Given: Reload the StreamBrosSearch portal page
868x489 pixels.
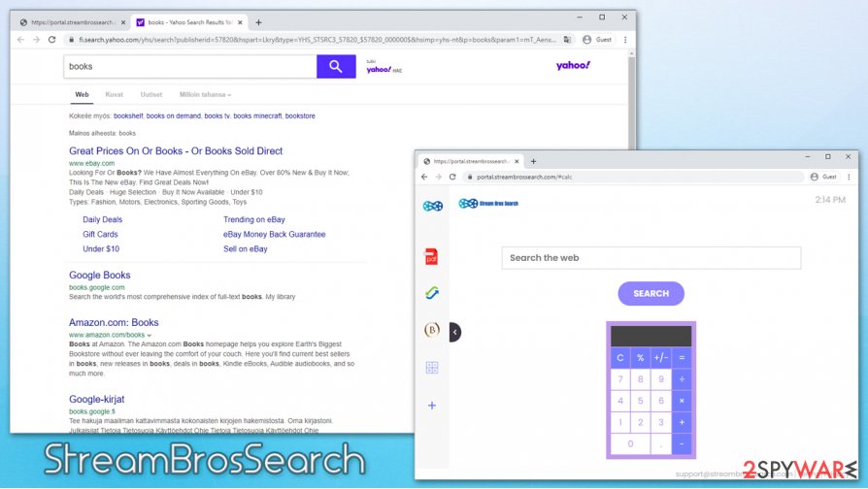Looking at the screenshot, I should [x=452, y=177].
